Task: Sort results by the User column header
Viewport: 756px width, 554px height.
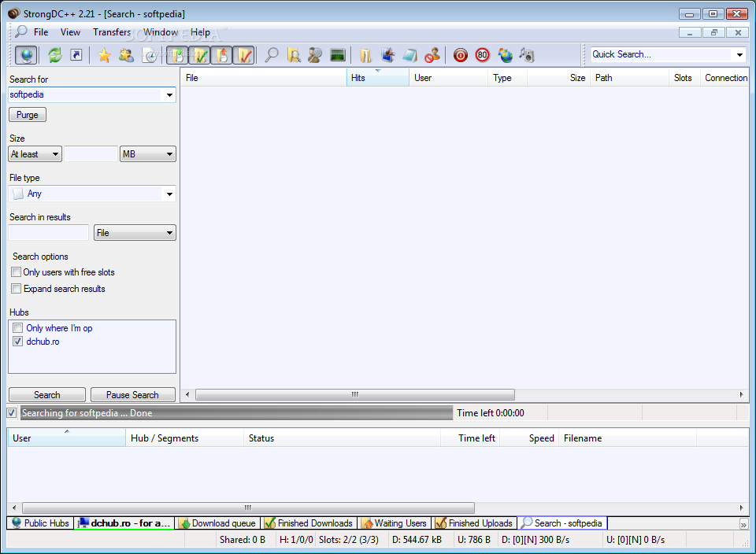Action: coord(448,78)
